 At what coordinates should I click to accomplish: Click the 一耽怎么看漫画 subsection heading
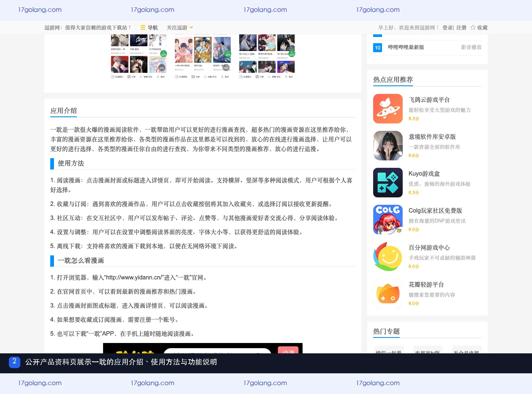(x=81, y=261)
